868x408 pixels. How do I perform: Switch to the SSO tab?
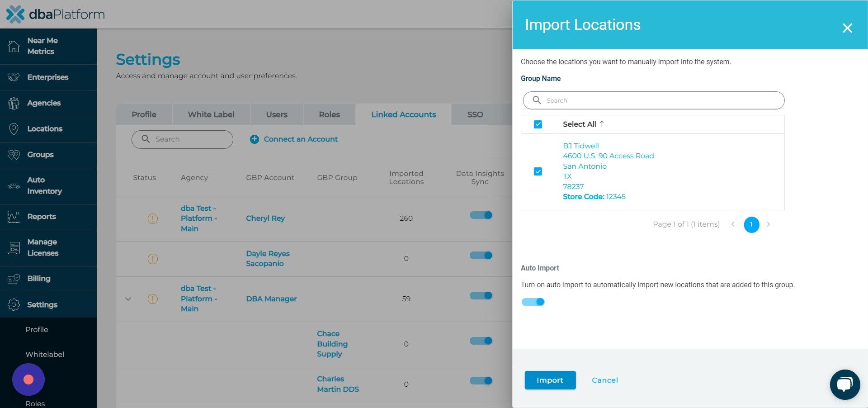point(475,114)
